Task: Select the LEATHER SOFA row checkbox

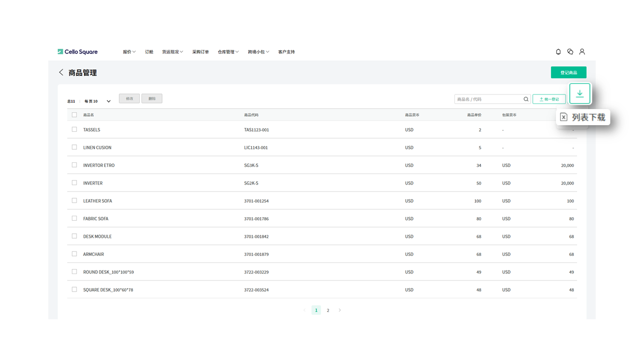Action: pos(74,201)
